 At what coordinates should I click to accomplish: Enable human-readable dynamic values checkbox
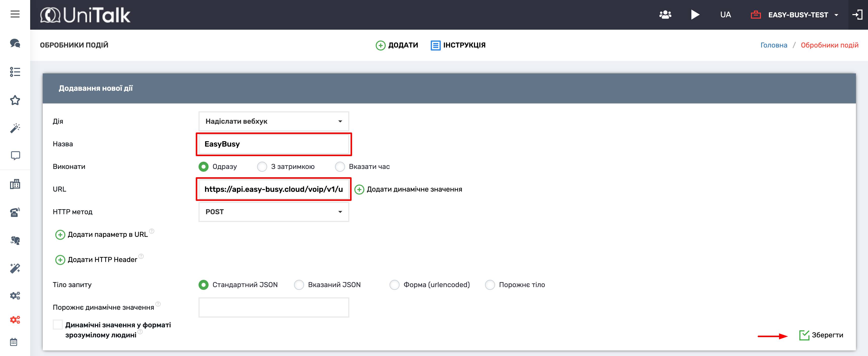click(x=58, y=325)
